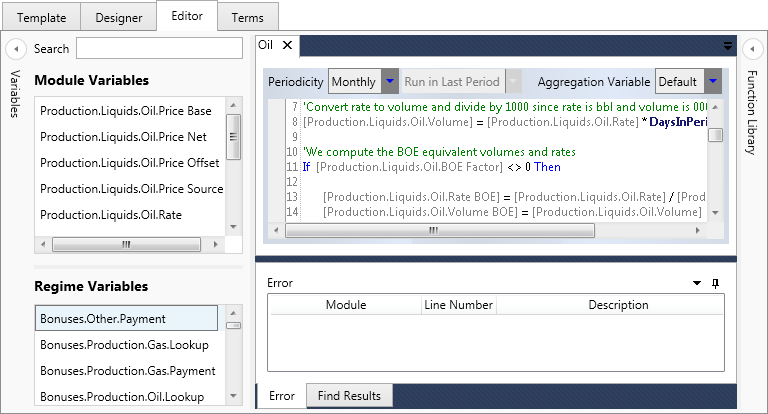This screenshot has height=414, width=768.
Task: Switch to the Designer tab
Action: click(119, 18)
